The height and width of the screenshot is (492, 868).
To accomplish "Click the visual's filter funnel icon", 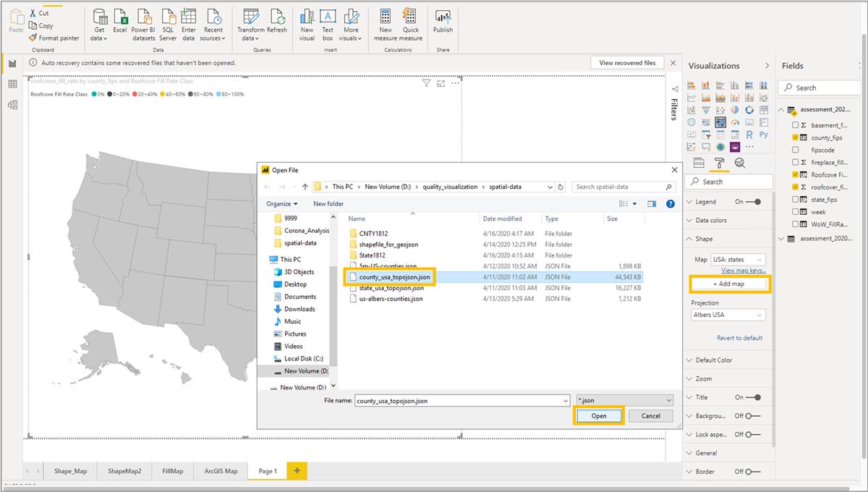I will click(x=427, y=84).
